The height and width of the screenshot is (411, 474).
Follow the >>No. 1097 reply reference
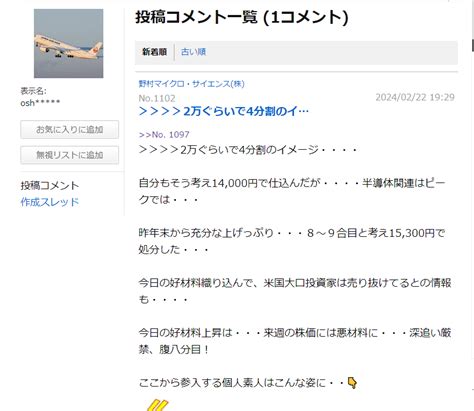point(164,135)
